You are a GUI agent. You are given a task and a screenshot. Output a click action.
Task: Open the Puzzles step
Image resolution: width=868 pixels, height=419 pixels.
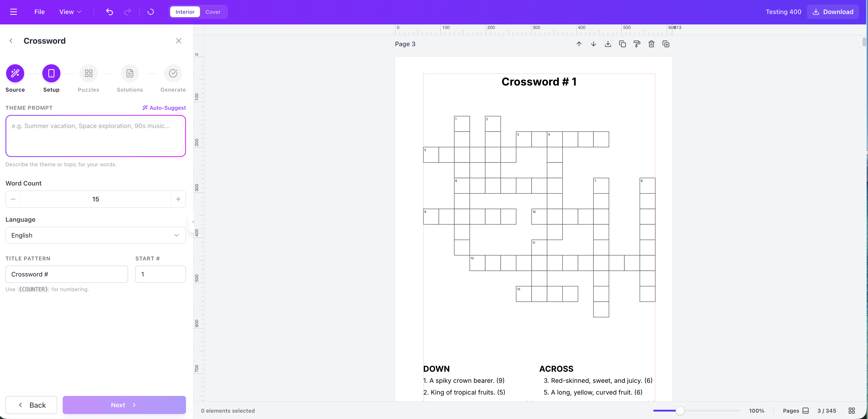point(88,73)
